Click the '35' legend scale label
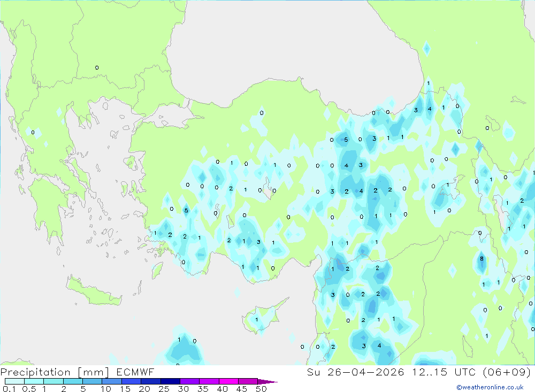Image resolution: width=535 pixels, height=392 pixels. point(203,389)
